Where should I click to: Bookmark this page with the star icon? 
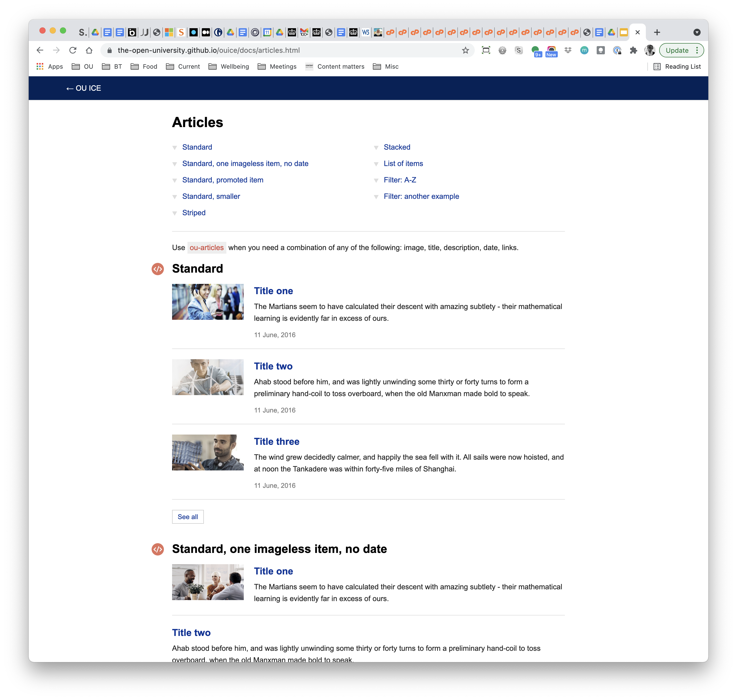[x=465, y=50]
